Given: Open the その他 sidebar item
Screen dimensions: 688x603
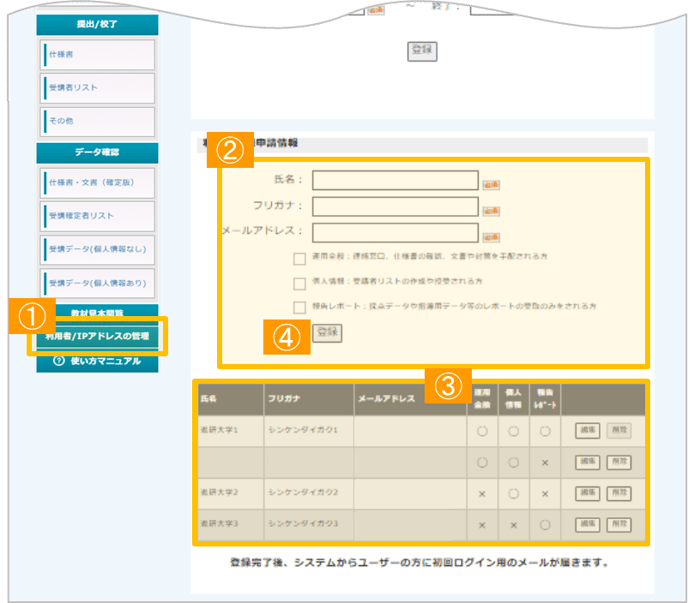Looking at the screenshot, I should click(98, 121).
